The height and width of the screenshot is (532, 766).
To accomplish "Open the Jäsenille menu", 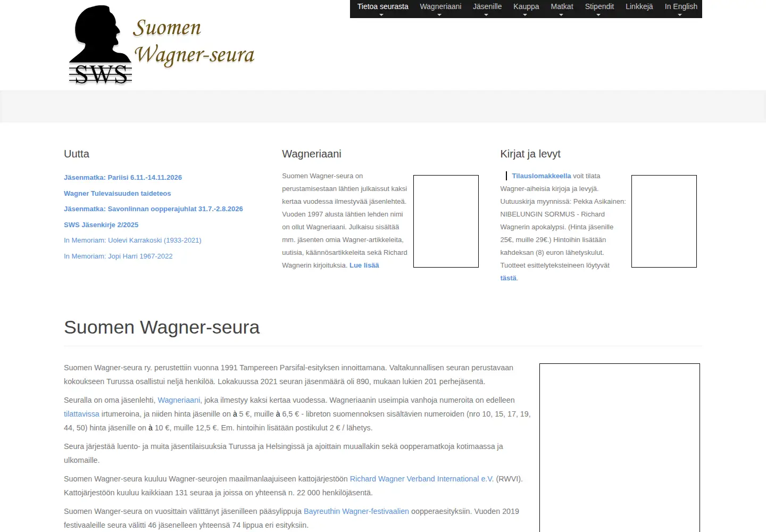I will point(487,7).
